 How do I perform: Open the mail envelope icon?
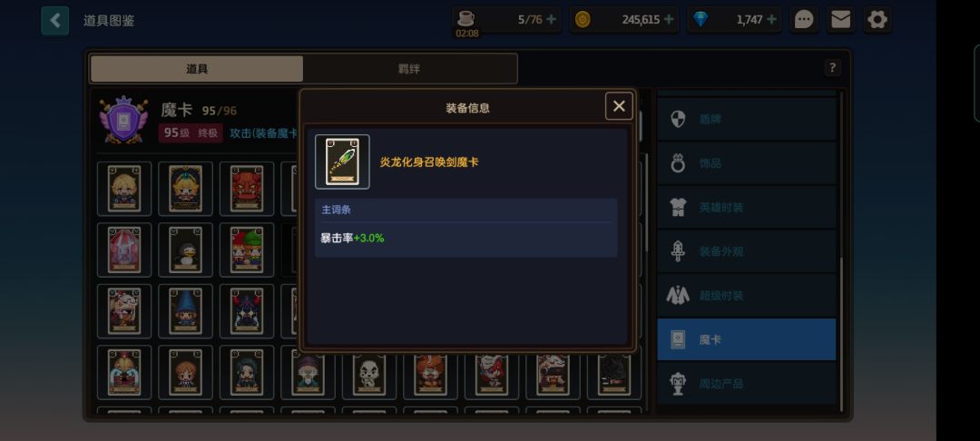(840, 20)
